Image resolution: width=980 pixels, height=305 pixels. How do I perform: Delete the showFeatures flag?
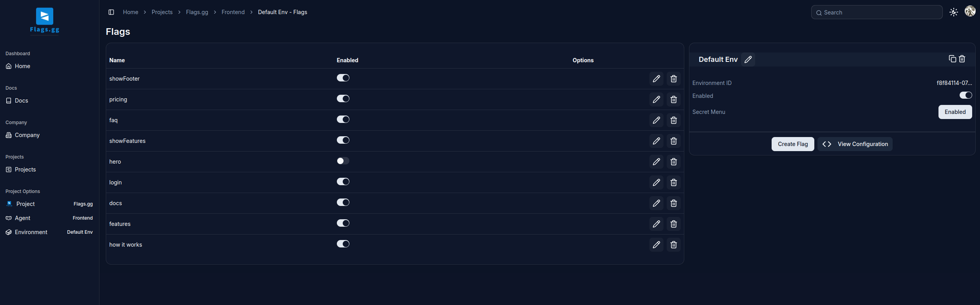point(674,141)
